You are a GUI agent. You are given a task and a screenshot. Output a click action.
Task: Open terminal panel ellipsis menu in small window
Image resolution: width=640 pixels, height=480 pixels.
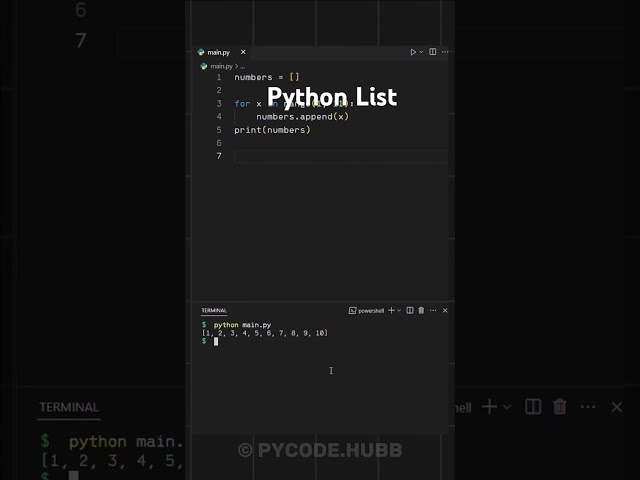coord(433,311)
